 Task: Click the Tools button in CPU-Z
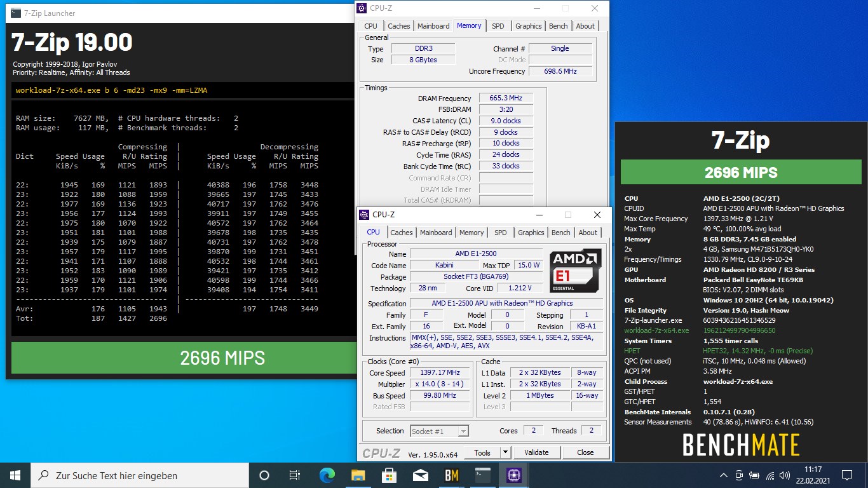pos(482,452)
